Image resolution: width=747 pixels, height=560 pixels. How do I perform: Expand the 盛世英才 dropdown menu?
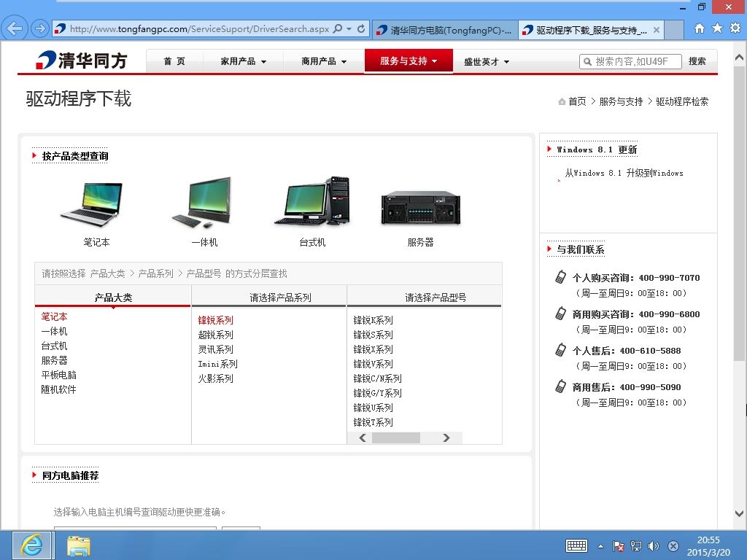pos(487,61)
